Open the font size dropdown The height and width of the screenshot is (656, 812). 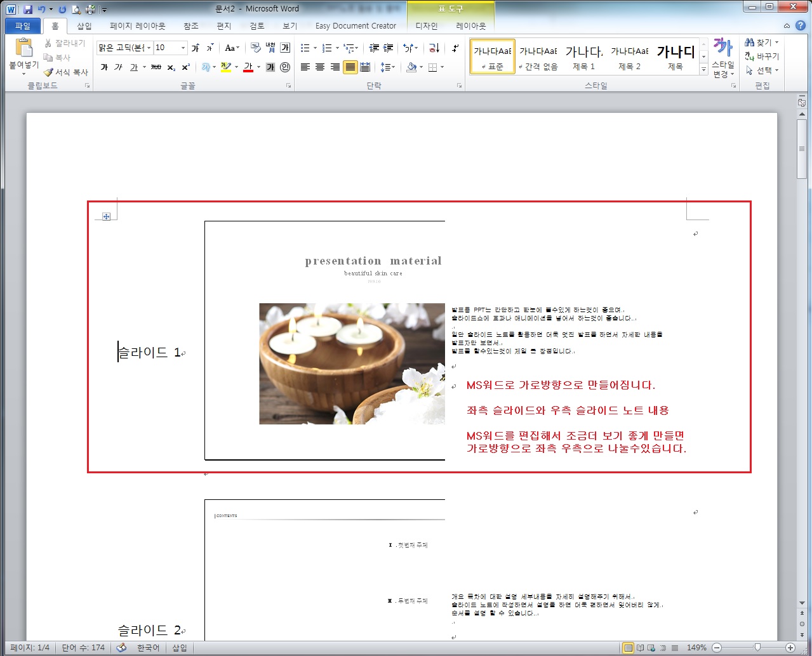click(x=183, y=48)
